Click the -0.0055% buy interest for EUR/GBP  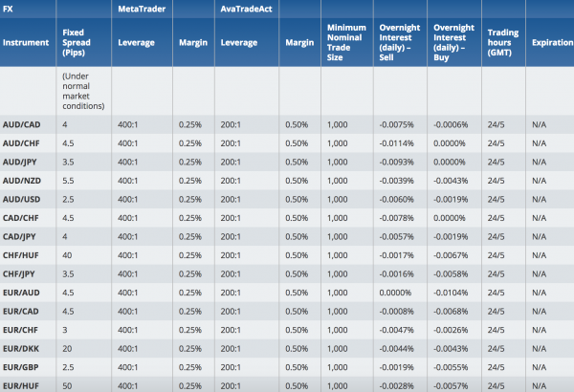451,367
